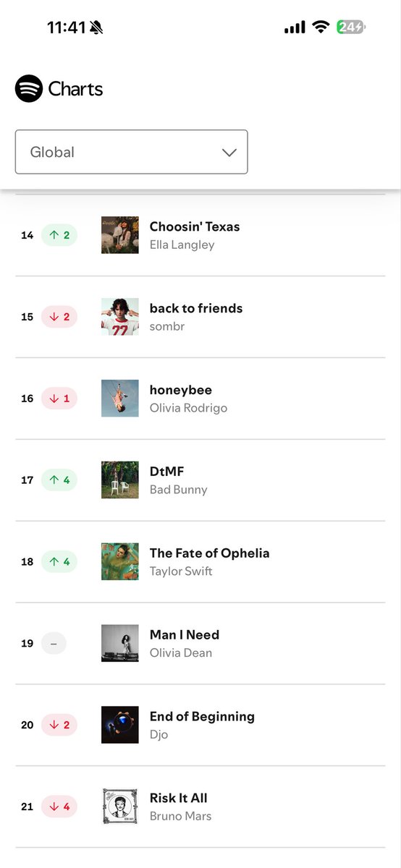Viewport: 401px width, 868px height.
Task: Tap The Fate of Ophelia cover image
Action: (x=120, y=562)
